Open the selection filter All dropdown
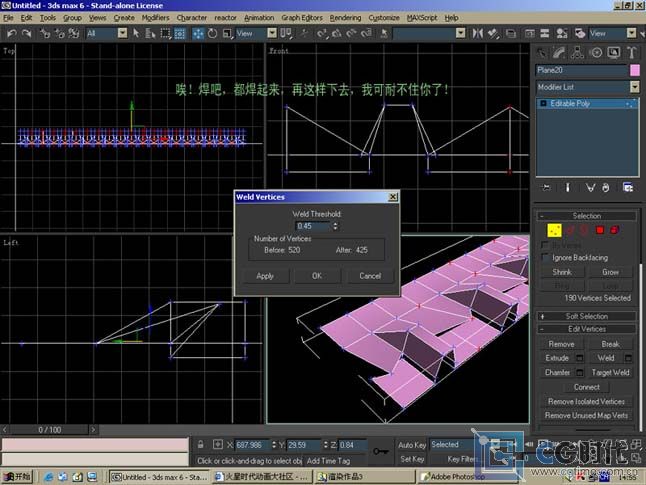Image resolution: width=646 pixels, height=485 pixels. 122,33
